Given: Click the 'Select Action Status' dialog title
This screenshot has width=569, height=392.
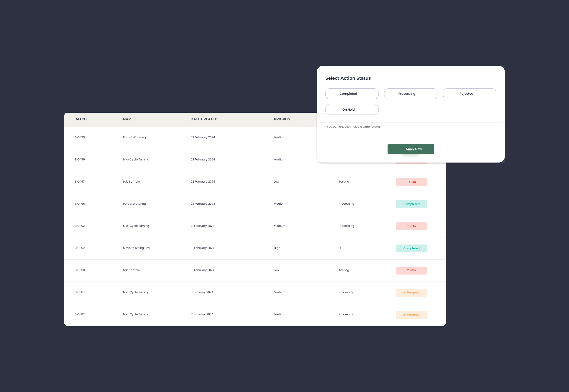Looking at the screenshot, I should coord(348,78).
